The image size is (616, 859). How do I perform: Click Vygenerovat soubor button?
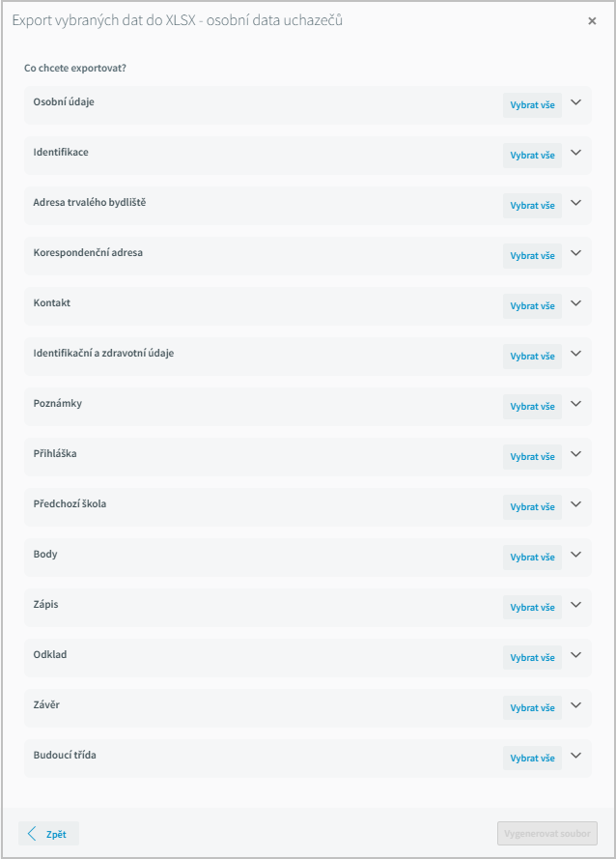[x=547, y=834]
